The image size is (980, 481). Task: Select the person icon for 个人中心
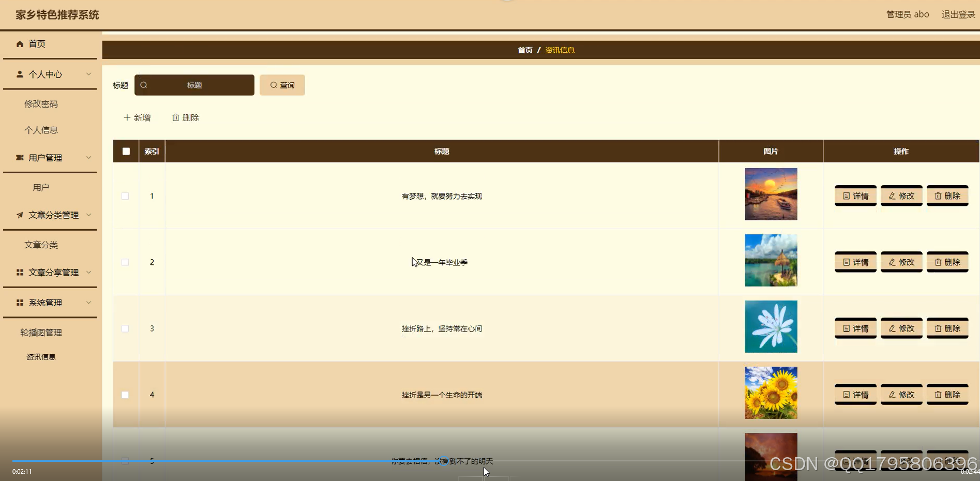pyautogui.click(x=20, y=74)
